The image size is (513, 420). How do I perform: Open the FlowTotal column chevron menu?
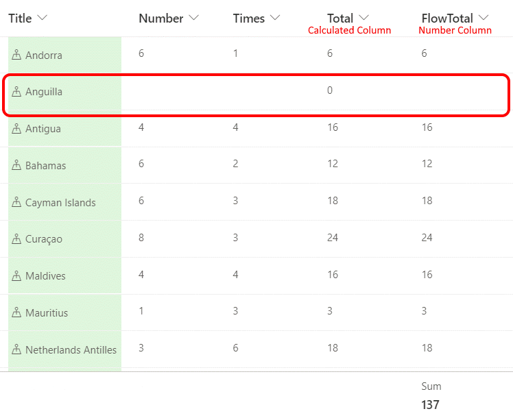click(x=484, y=18)
